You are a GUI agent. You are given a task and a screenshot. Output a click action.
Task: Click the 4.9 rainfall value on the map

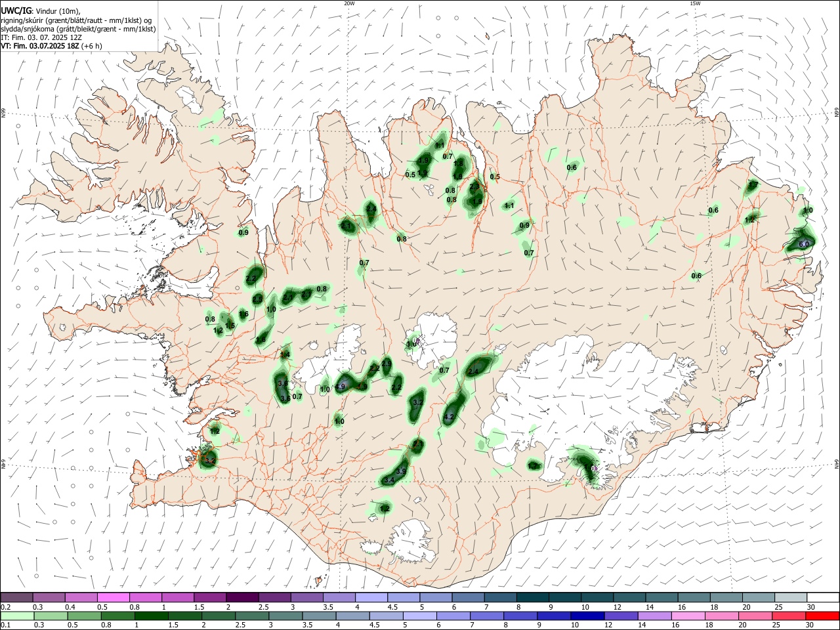pyautogui.click(x=340, y=387)
